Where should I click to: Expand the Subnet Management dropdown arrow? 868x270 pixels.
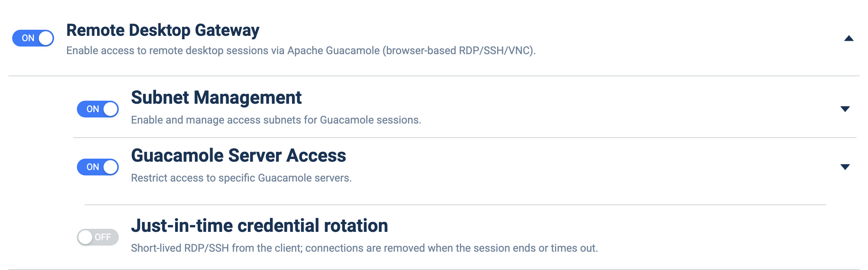(845, 109)
